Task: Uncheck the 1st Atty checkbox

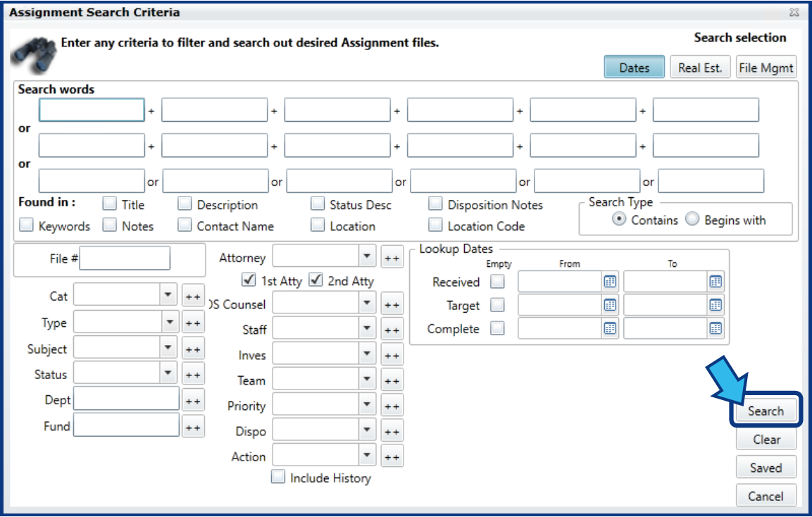Action: [x=249, y=280]
